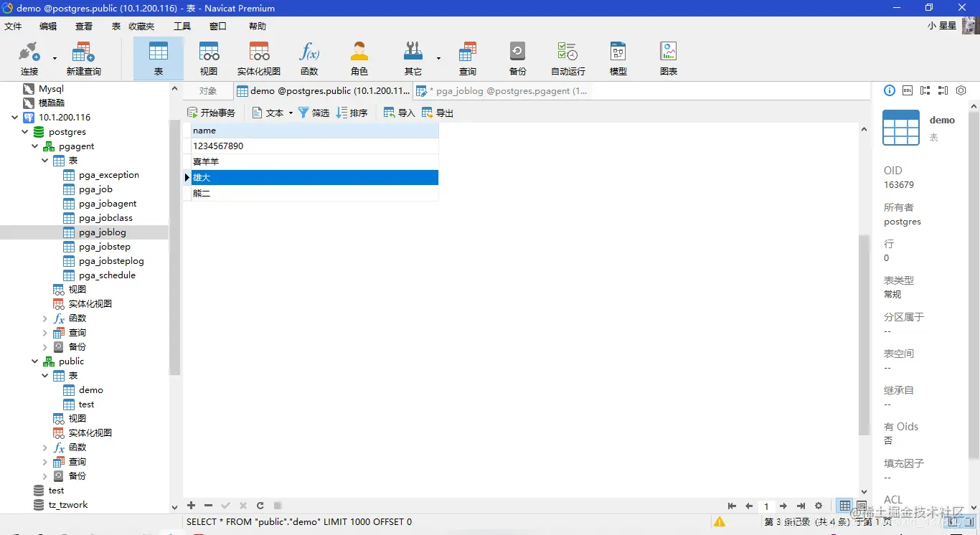Go to the next page arrow
Viewport: 980px width, 535px height.
(x=783, y=506)
